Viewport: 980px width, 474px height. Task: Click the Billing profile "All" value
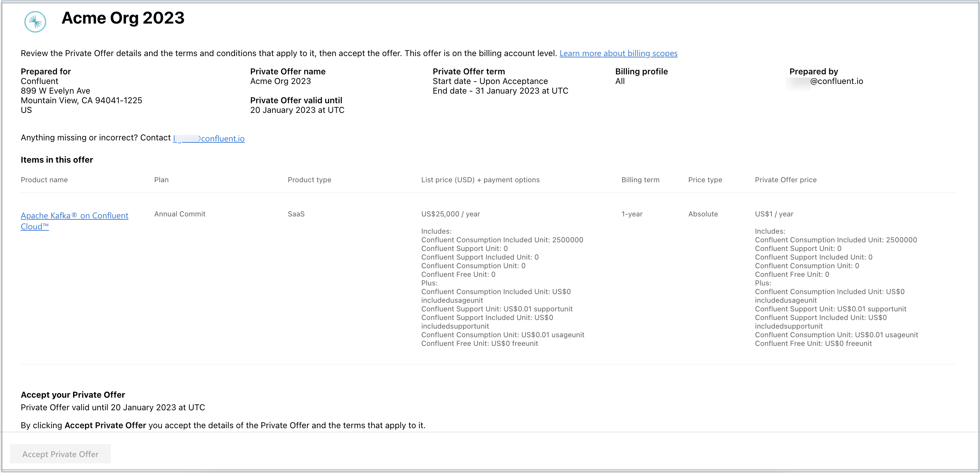pyautogui.click(x=620, y=81)
